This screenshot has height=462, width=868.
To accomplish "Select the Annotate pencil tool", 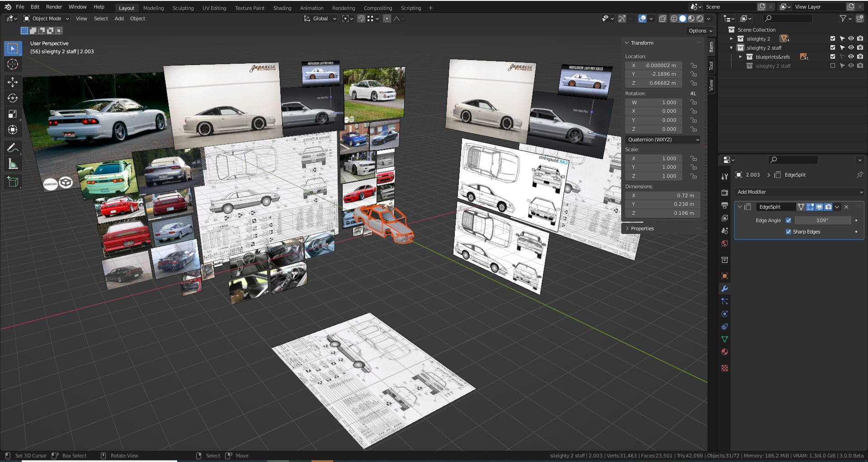I will coord(13,148).
